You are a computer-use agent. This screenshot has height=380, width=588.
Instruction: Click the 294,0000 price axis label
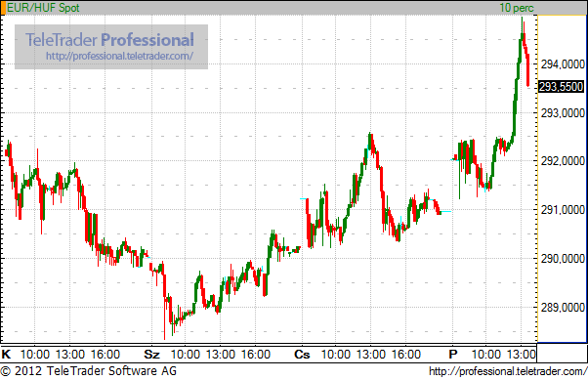click(563, 64)
